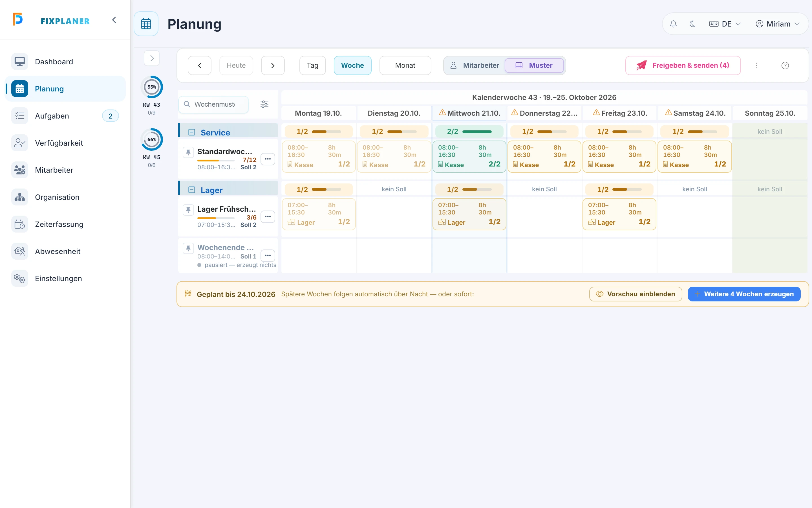This screenshot has width=812, height=508.
Task: Click the Wochenmuster search field
Action: tap(214, 104)
